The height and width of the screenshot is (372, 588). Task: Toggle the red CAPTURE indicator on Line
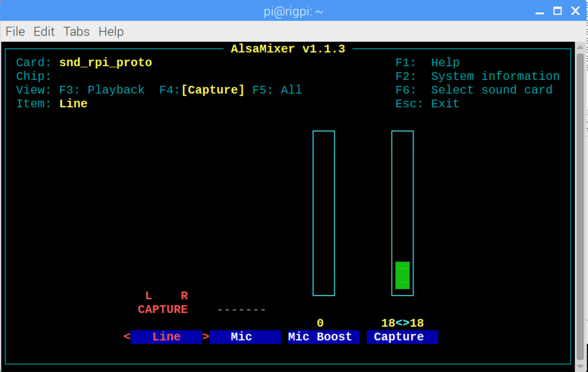pyautogui.click(x=163, y=309)
